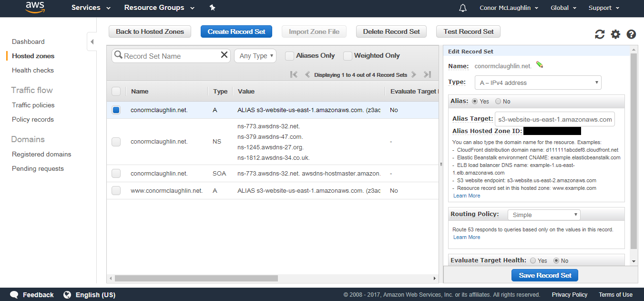The width and height of the screenshot is (644, 301).
Task: Go to the next page of record sets
Action: tap(414, 74)
